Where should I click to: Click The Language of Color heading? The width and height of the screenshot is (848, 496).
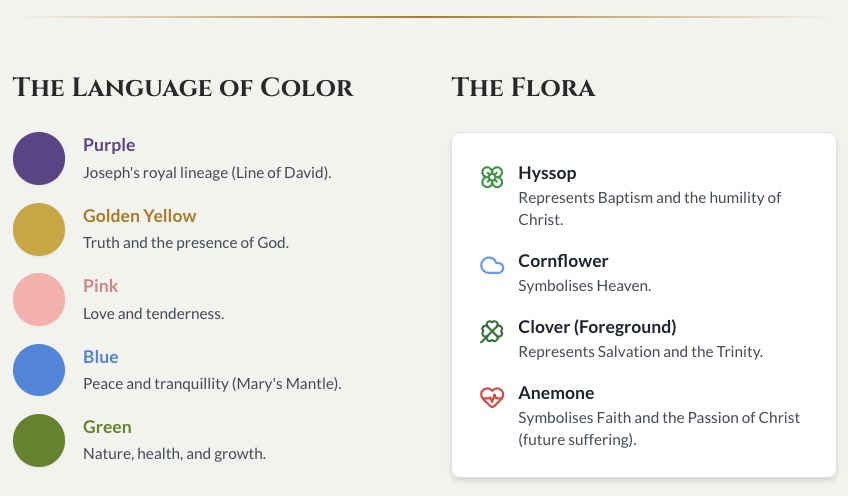pos(183,88)
